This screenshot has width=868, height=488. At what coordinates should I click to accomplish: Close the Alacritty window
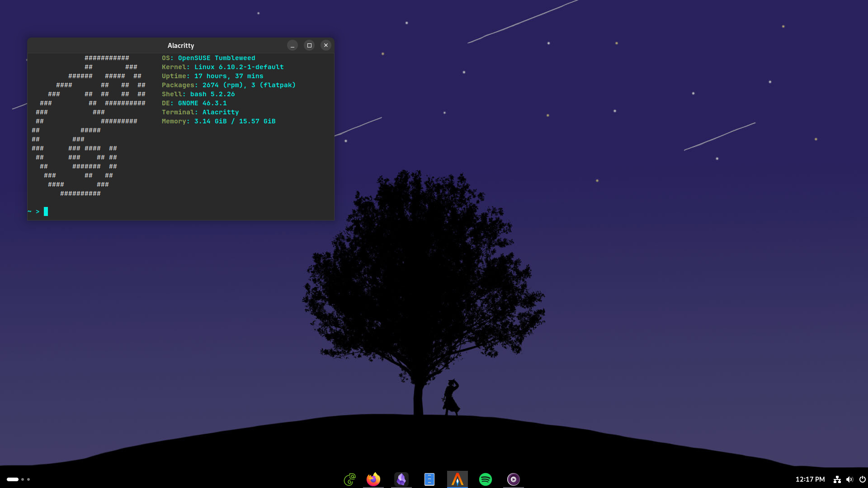pos(326,45)
